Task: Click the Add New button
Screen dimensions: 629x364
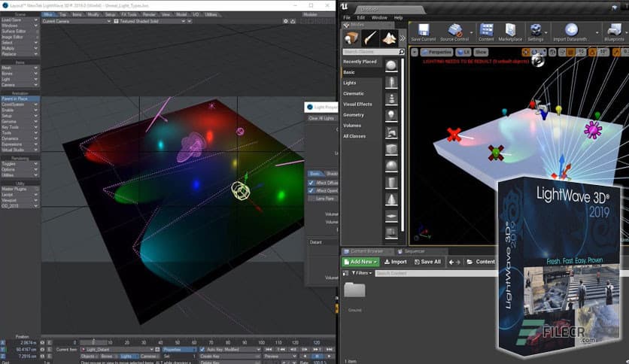Action: point(360,262)
